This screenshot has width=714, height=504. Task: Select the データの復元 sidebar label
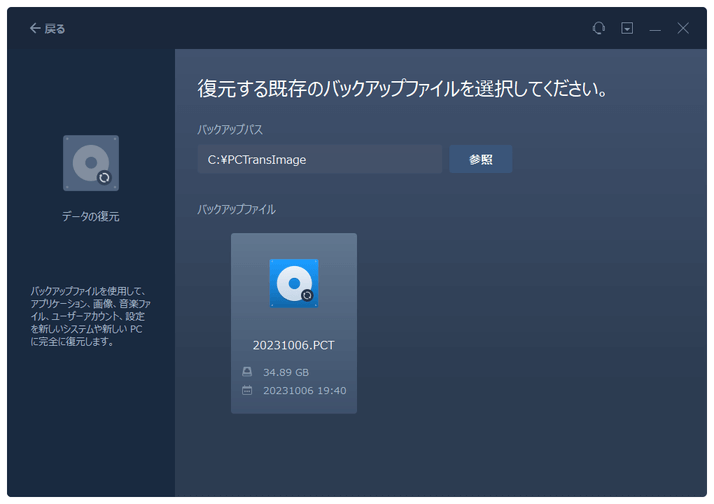tap(90, 216)
